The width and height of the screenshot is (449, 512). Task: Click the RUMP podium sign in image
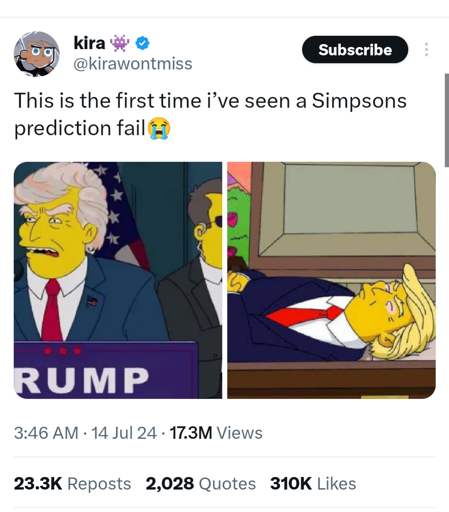point(106,370)
